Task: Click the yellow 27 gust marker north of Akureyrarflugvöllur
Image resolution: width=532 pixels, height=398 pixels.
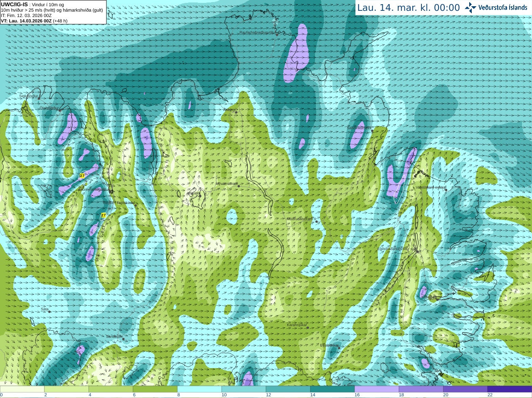Action: pyautogui.click(x=82, y=176)
